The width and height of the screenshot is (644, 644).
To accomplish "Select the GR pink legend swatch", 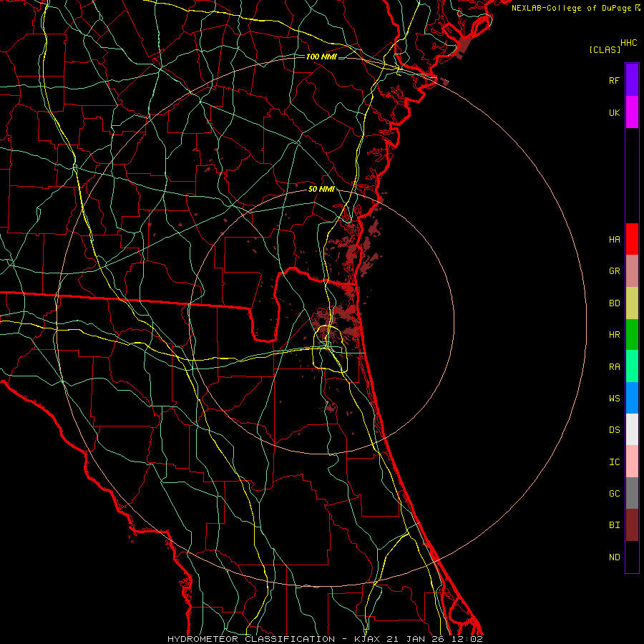I will [x=632, y=271].
